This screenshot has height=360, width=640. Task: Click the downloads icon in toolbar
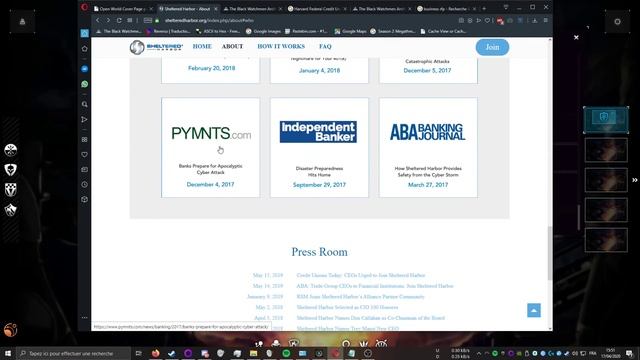(x=535, y=20)
